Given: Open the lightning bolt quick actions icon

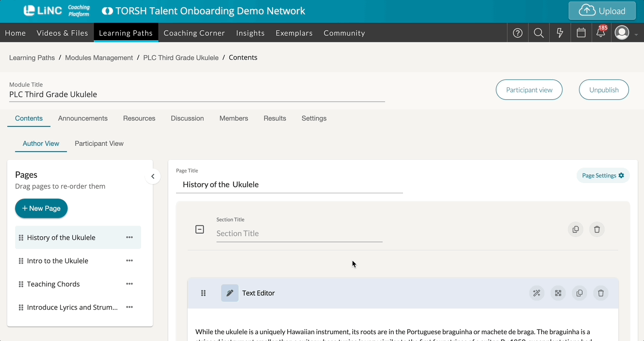Looking at the screenshot, I should coord(560,33).
